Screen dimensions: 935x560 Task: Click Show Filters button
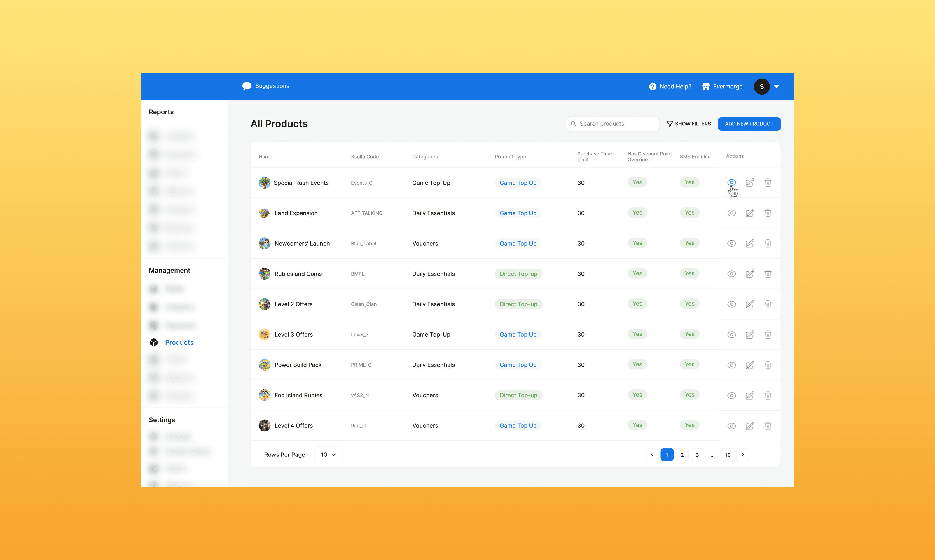[688, 124]
